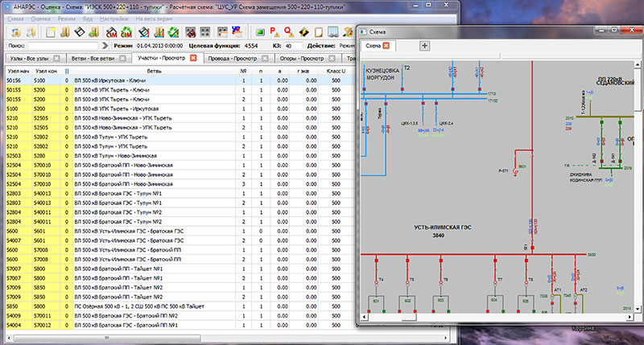The image size is (644, 345).
Task: Select row ПС Озёрная 500 кВ - 1, 2 СШ
Action: click(180, 306)
